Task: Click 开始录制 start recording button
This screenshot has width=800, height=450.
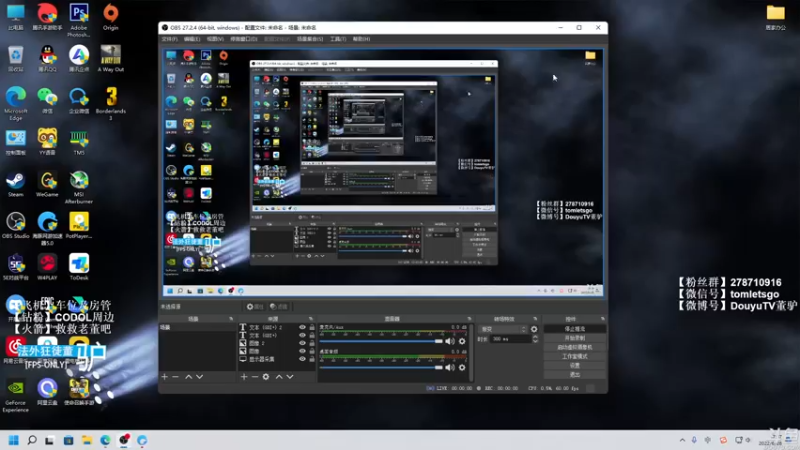Action: click(x=574, y=338)
